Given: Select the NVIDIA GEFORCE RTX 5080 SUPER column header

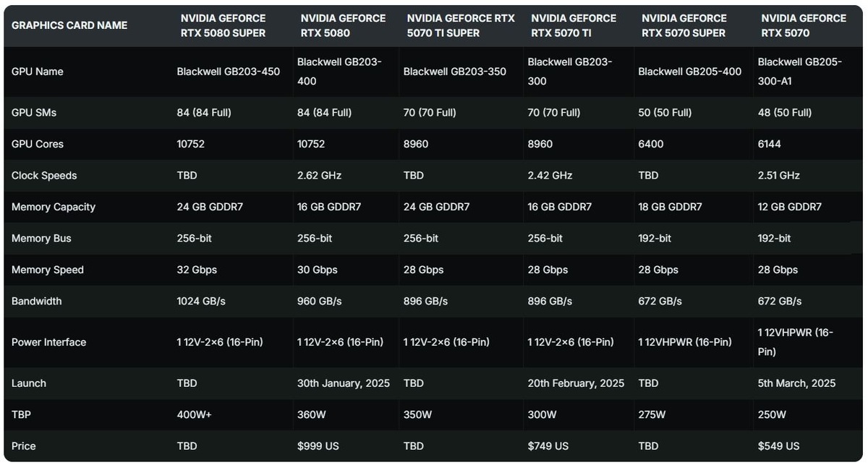Looking at the screenshot, I should click(223, 25).
